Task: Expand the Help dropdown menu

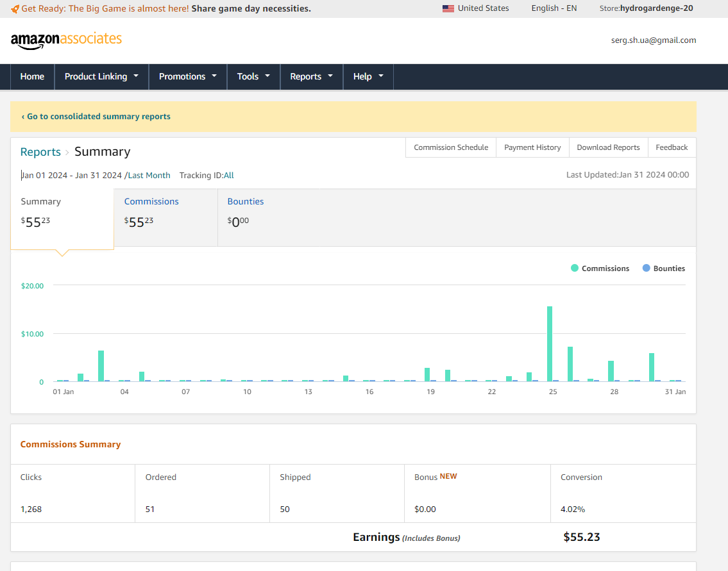Action: point(368,76)
